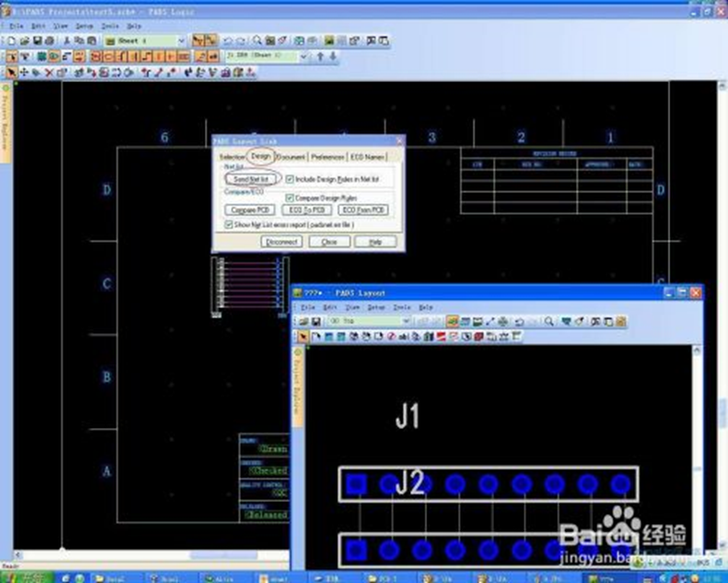Image resolution: width=728 pixels, height=583 pixels.
Task: Click Disconnect button in dialog
Action: click(282, 242)
